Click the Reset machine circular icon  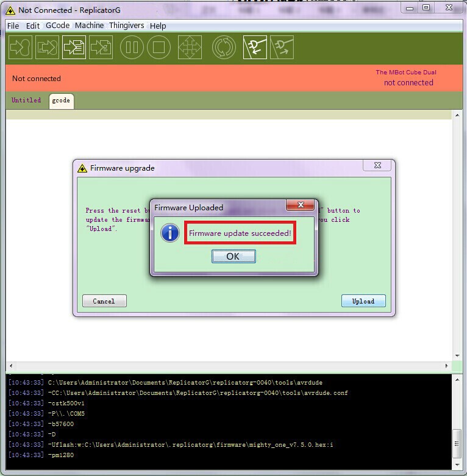point(224,47)
